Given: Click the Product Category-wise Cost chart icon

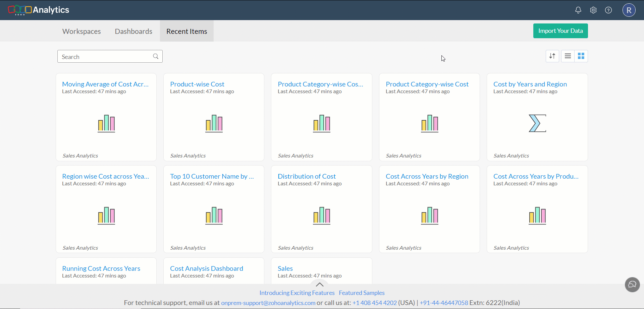Looking at the screenshot, I should pyautogui.click(x=430, y=123).
